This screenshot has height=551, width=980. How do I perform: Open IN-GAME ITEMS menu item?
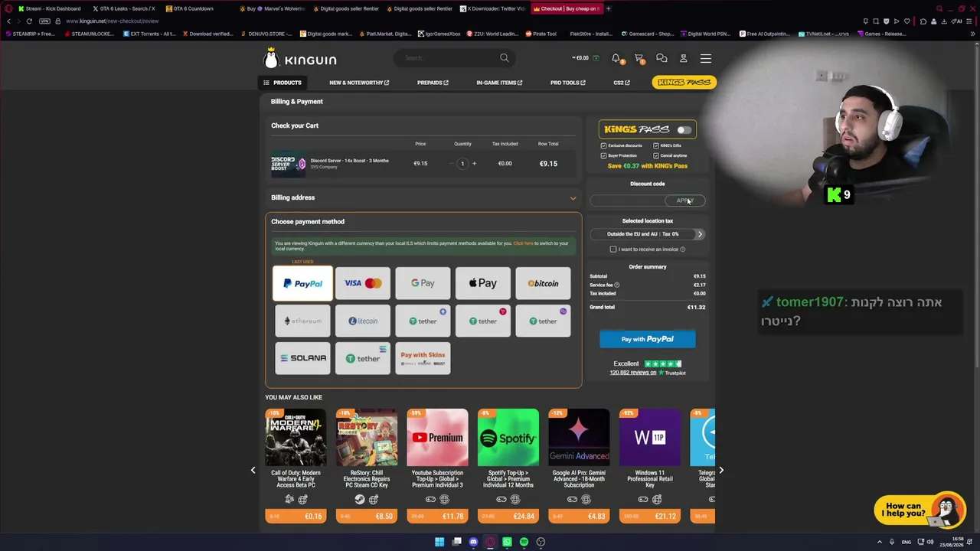click(499, 83)
